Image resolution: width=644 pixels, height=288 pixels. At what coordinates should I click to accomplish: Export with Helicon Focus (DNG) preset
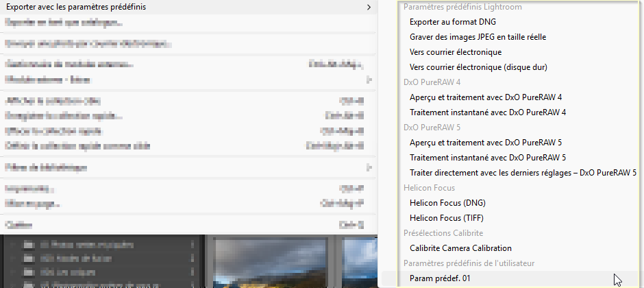[447, 203]
